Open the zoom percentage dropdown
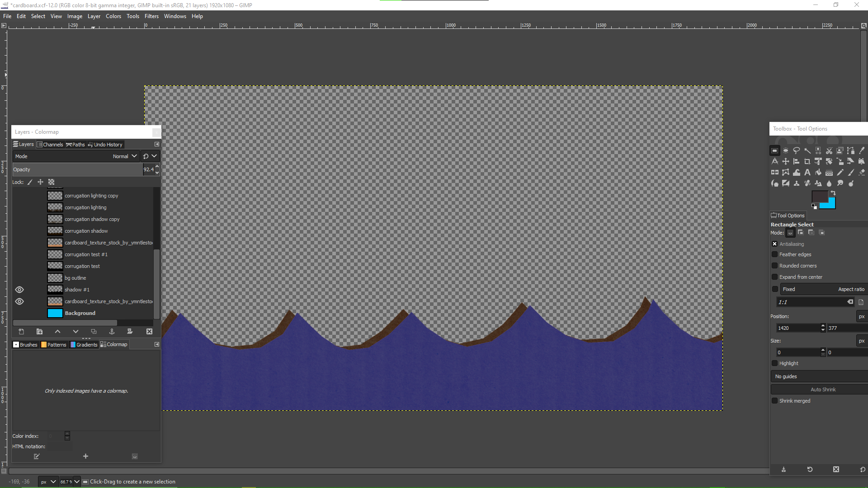This screenshot has height=488, width=868. [x=76, y=482]
